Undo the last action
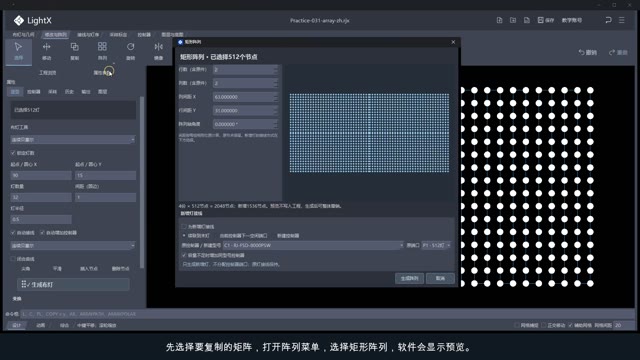This screenshot has width=640, height=360. coord(588,52)
